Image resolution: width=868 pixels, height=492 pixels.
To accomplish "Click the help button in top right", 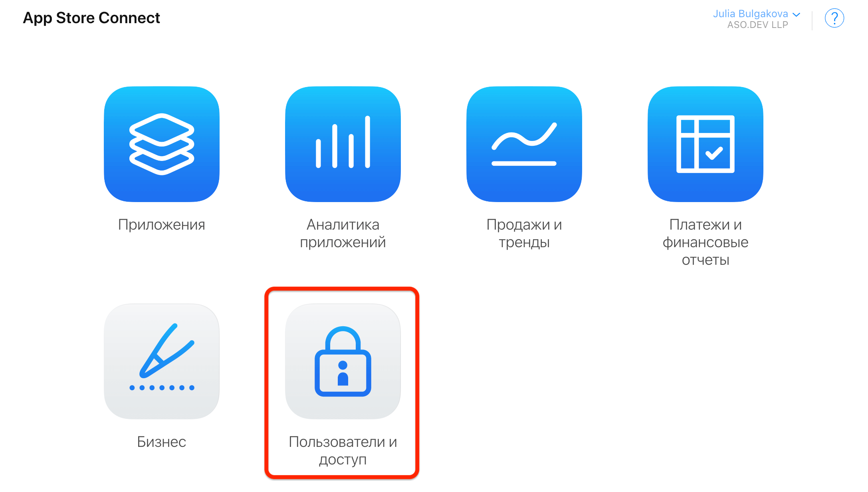I will (x=834, y=18).
